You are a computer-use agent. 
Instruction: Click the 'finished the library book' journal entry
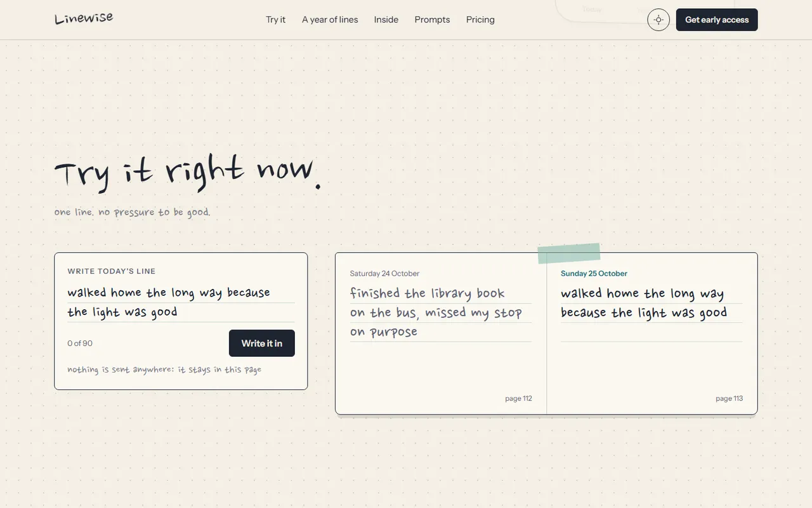(440, 312)
